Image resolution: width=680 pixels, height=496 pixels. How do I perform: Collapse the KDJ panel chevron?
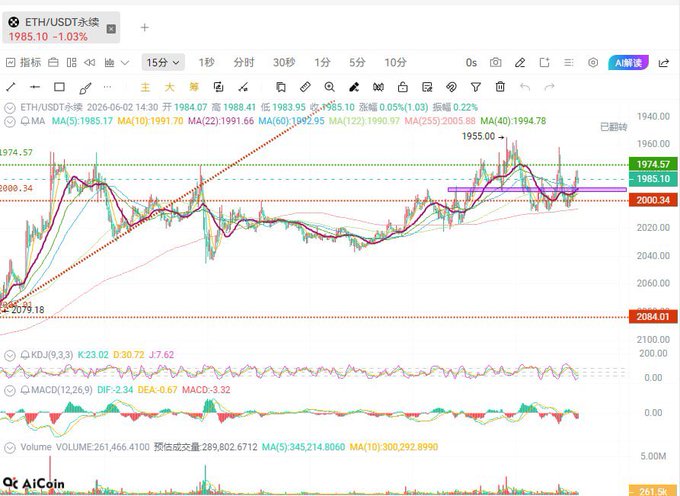10,356
